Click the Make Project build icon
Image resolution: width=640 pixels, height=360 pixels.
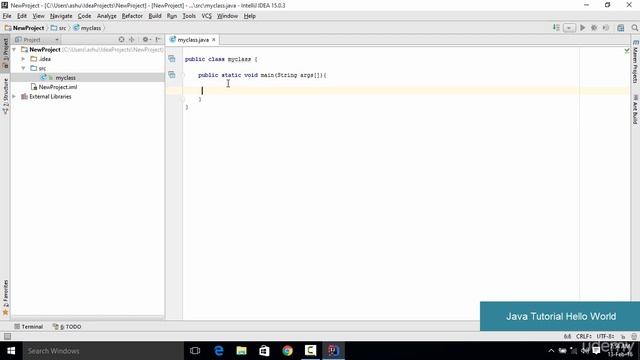tap(556, 28)
